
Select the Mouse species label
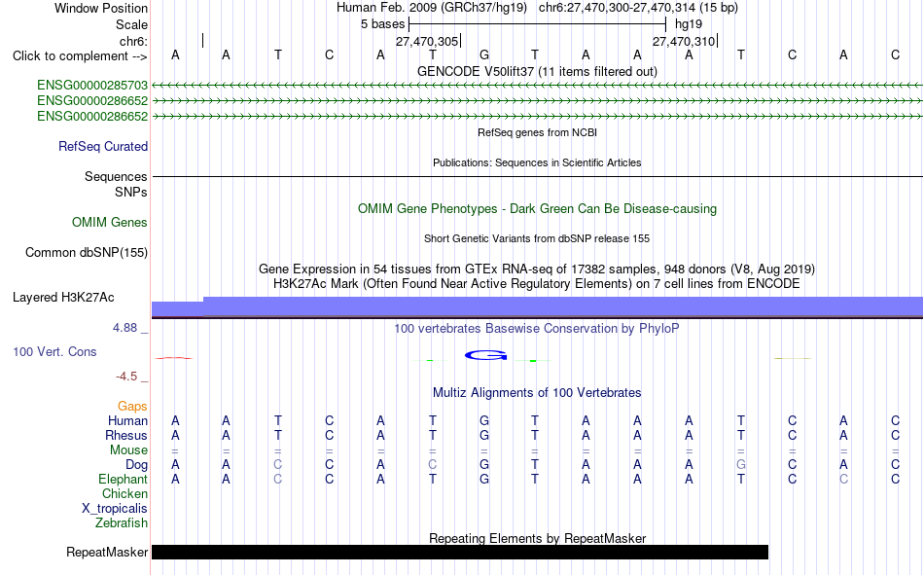coord(128,449)
